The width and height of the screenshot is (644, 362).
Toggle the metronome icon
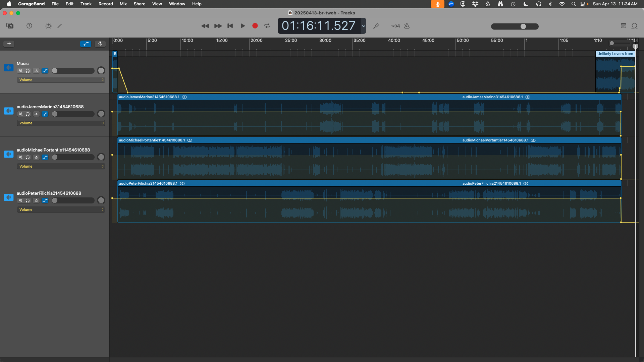(407, 26)
